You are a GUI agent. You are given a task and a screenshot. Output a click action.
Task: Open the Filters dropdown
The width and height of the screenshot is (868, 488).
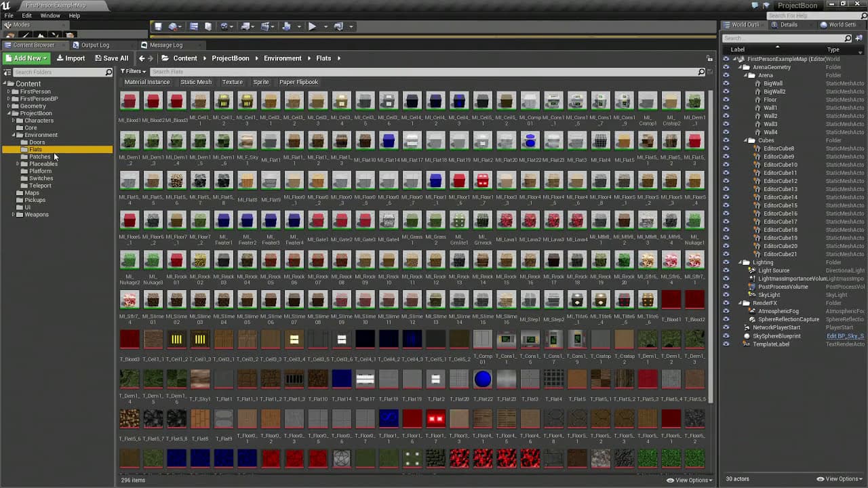[x=133, y=71]
